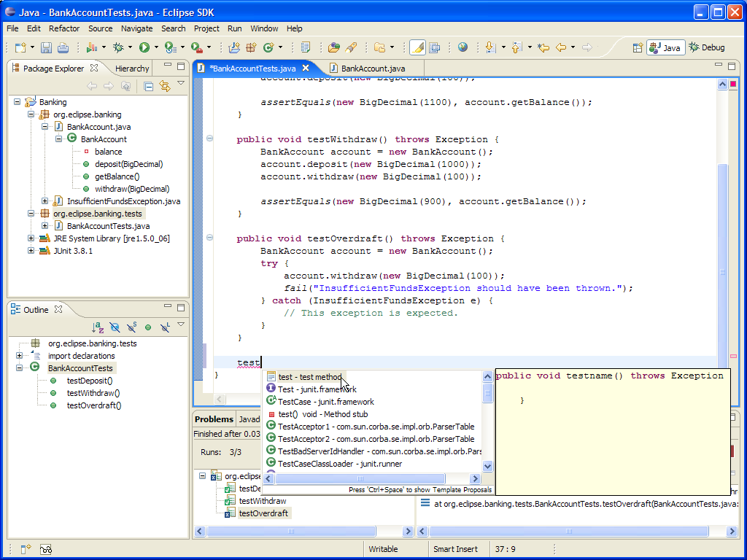Create a New Java Package from toolbar
Image resolution: width=747 pixels, height=560 pixels.
pos(251,47)
